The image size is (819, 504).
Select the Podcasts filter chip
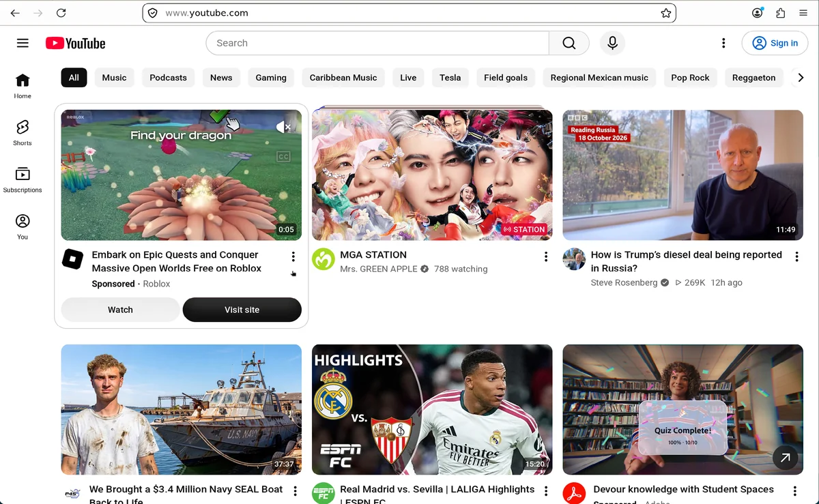[168, 78]
